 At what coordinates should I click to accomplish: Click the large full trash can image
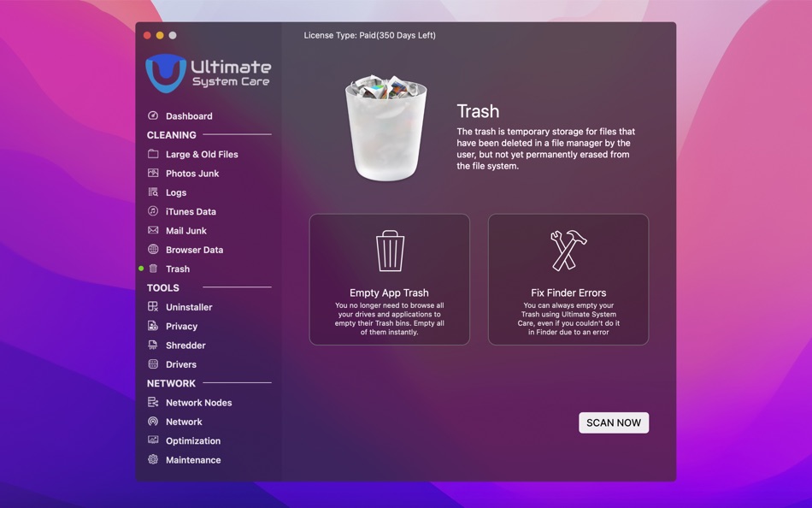click(385, 128)
